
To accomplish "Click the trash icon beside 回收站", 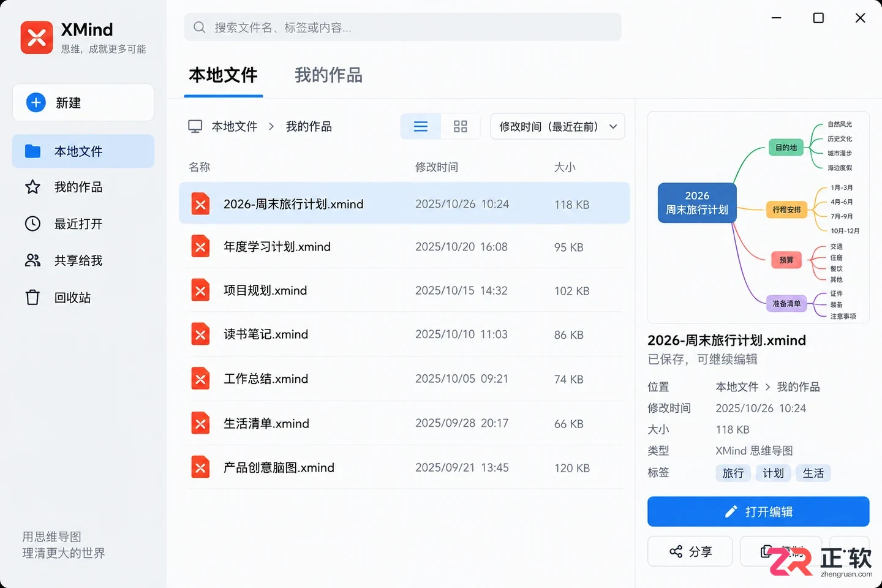I will click(32, 298).
